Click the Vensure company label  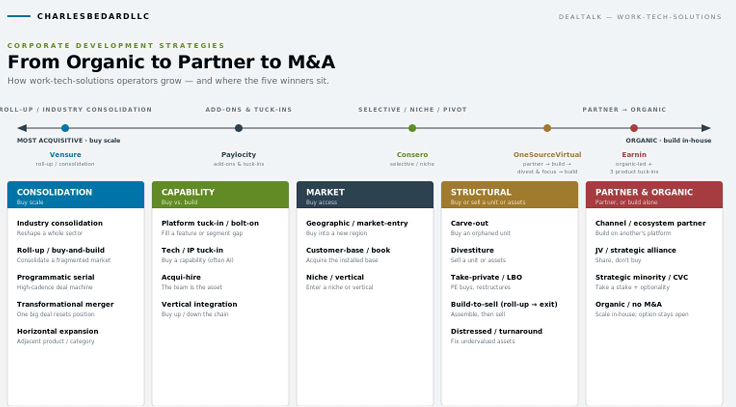(x=65, y=154)
